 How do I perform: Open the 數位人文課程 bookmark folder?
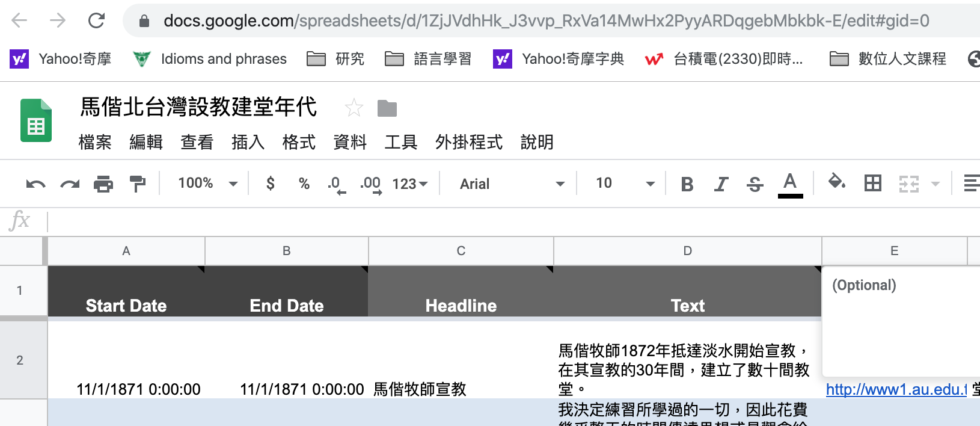[x=887, y=59]
